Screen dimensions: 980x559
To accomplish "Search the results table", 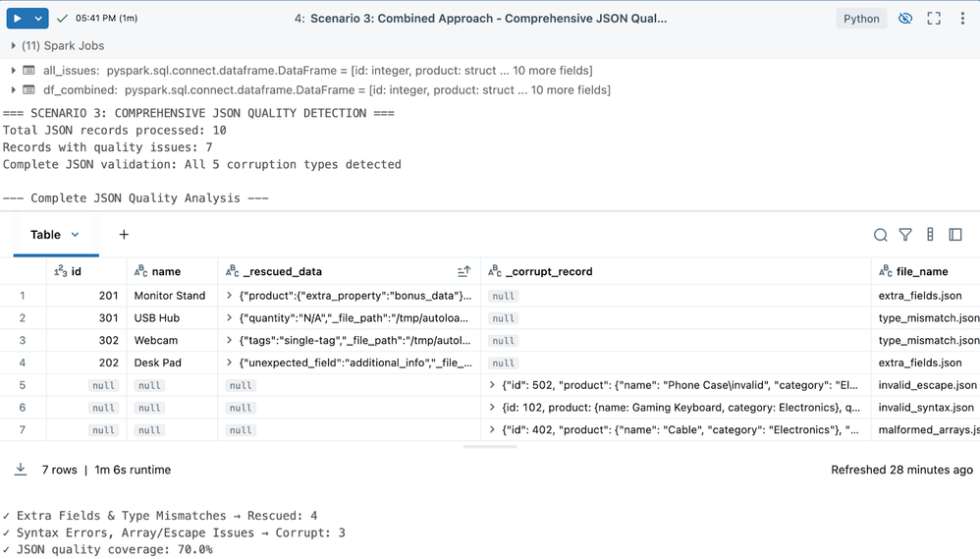I will (x=880, y=235).
